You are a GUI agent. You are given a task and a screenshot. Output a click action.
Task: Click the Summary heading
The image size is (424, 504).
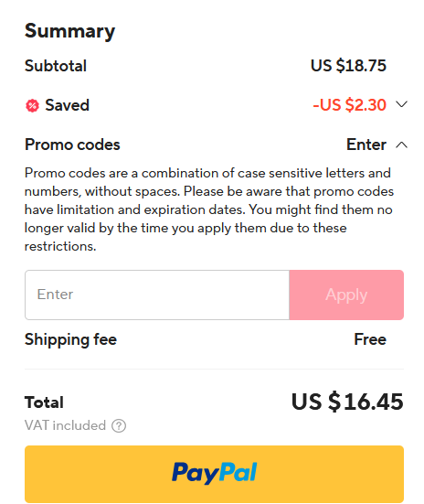pyautogui.click(x=69, y=31)
